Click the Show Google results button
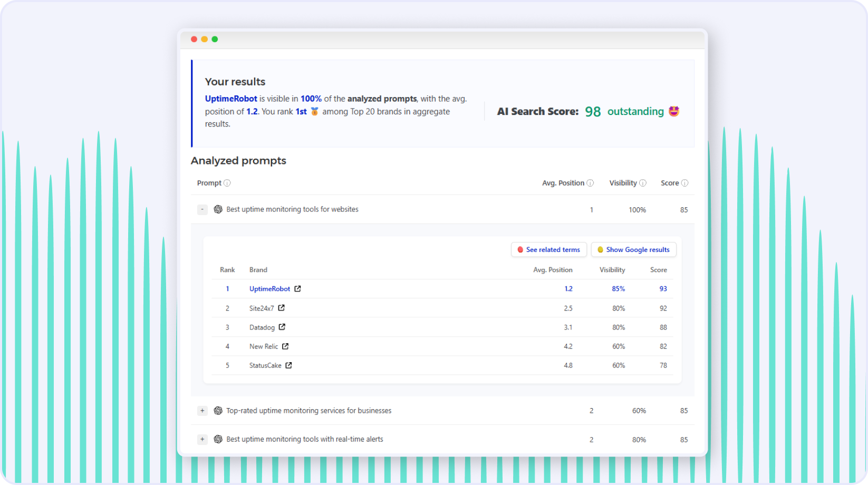 pos(633,249)
